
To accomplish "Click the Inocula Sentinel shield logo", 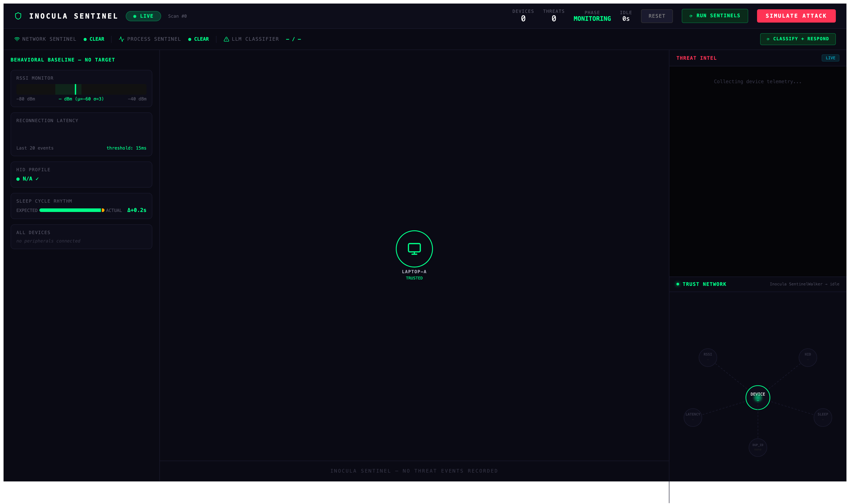I will 18,16.
